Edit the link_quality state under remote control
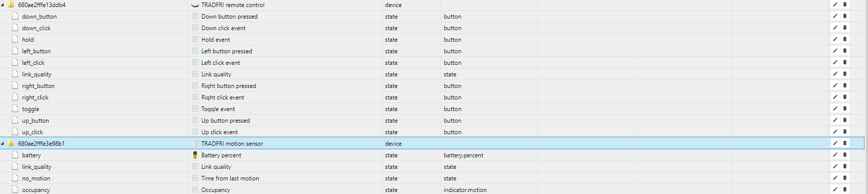 point(835,74)
